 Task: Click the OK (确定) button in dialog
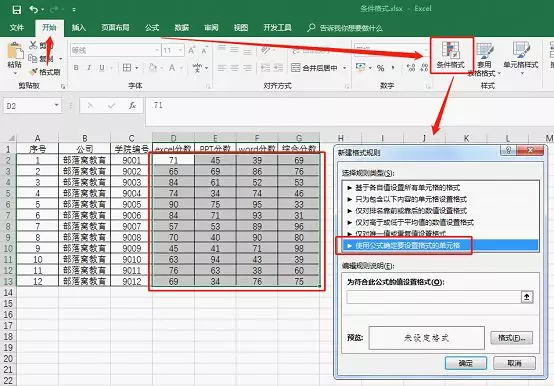coord(466,363)
